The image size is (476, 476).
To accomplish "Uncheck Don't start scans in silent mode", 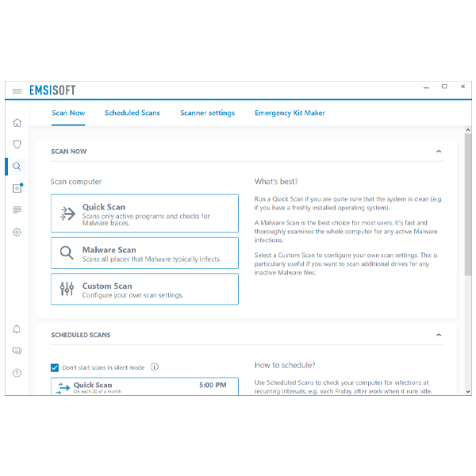I will tap(55, 367).
